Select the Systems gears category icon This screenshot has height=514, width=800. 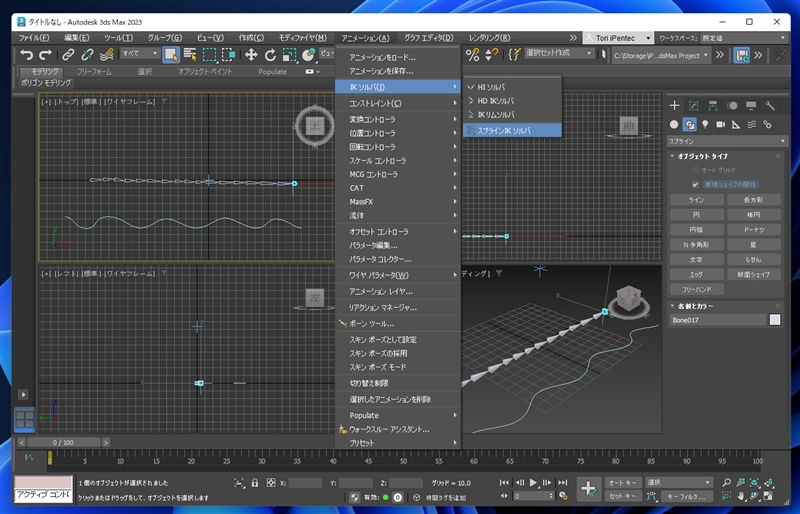click(767, 124)
